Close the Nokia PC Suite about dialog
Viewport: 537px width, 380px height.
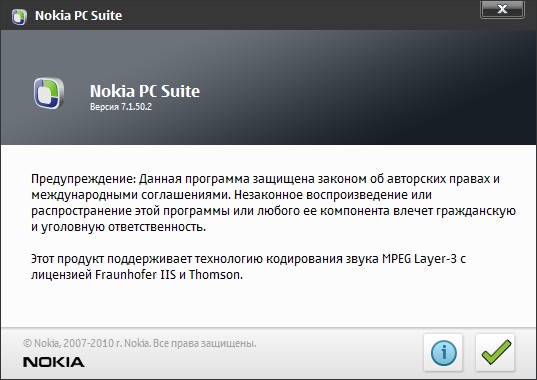(x=502, y=10)
